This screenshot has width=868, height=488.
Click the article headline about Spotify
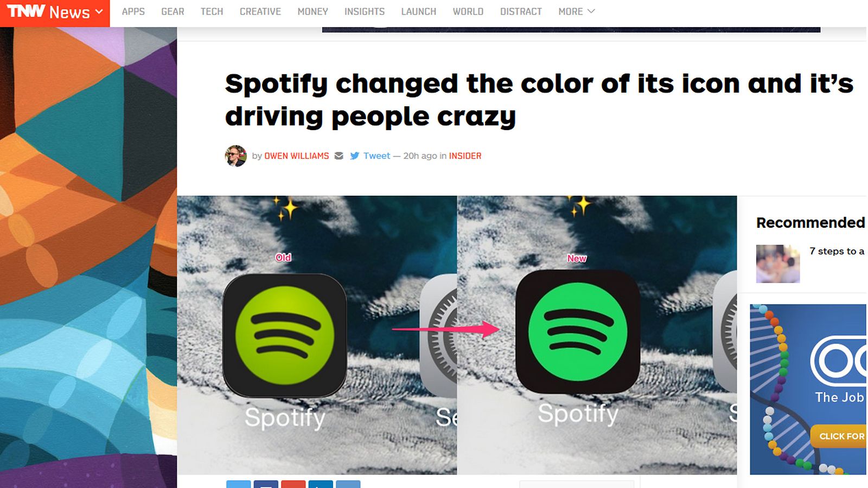coord(539,100)
